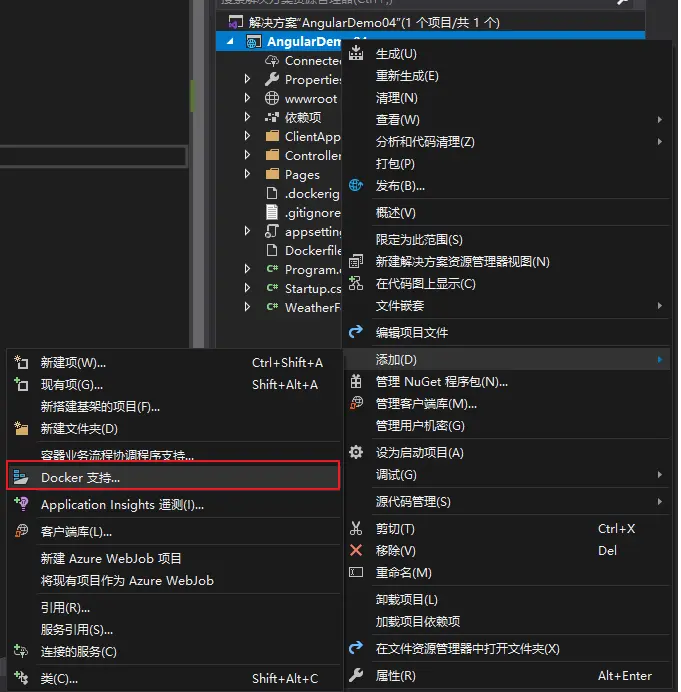The height and width of the screenshot is (692, 681).
Task: Select 新建 Azure WebJob 项目 entry
Action: click(173, 558)
